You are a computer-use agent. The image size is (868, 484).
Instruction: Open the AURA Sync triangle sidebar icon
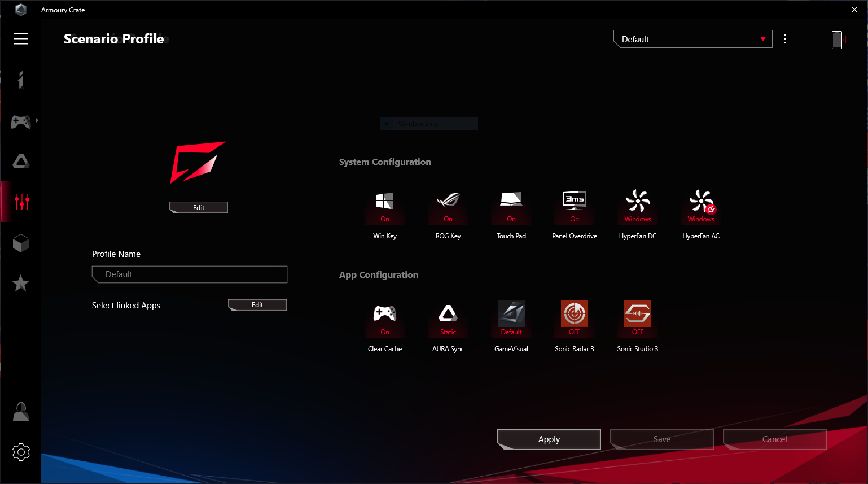point(21,162)
